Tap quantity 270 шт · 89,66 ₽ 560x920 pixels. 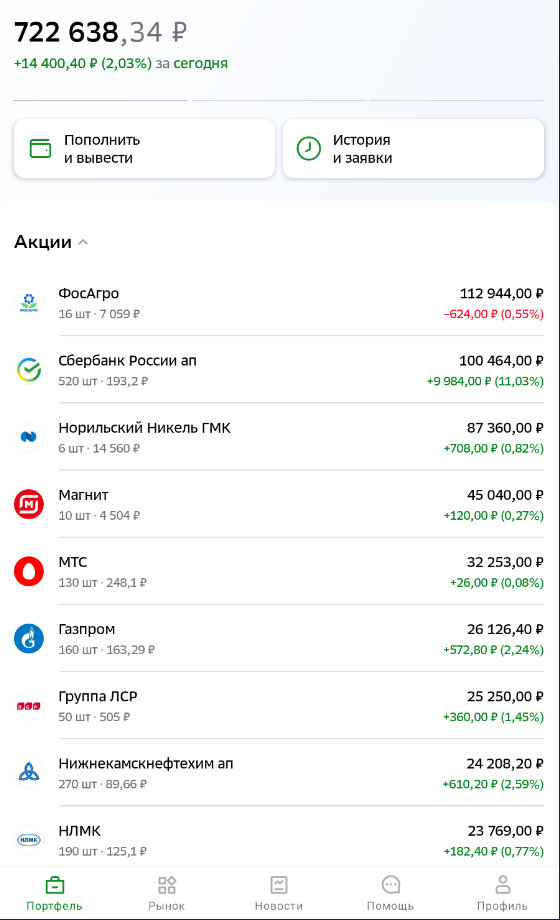pos(103,784)
